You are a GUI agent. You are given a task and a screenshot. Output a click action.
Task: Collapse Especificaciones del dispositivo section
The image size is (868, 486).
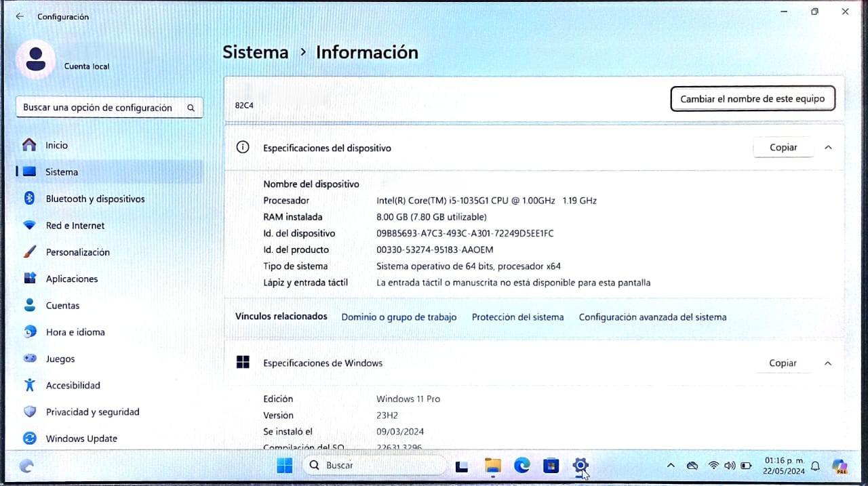click(828, 147)
